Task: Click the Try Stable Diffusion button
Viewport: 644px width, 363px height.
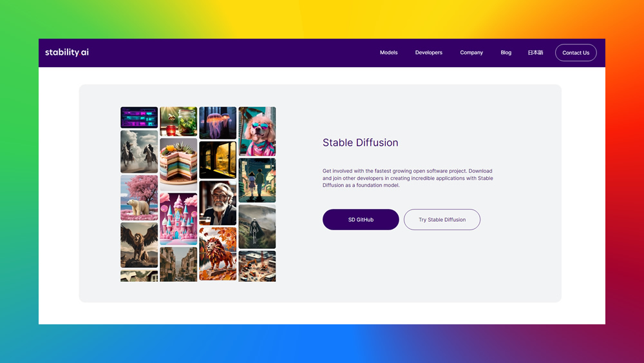Action: 442,219
